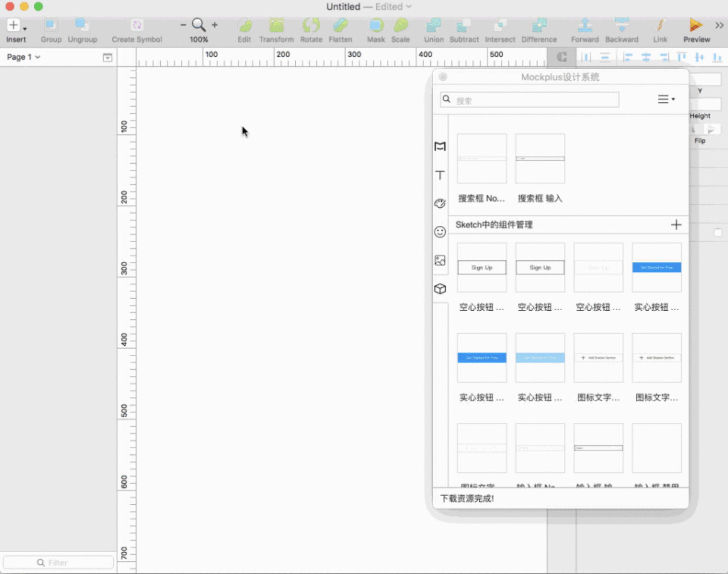Viewport: 728px width, 574px height.
Task: Apply the Difference boolean operation
Action: pyautogui.click(x=539, y=25)
